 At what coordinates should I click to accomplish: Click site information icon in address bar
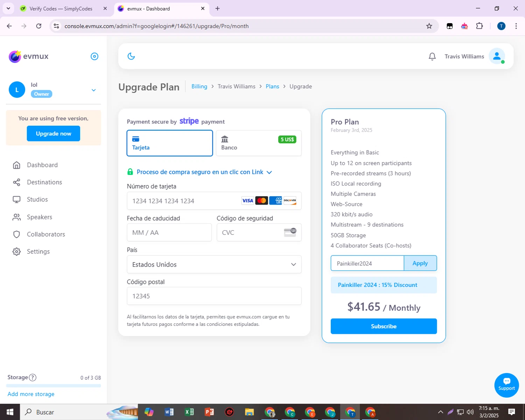click(x=56, y=26)
